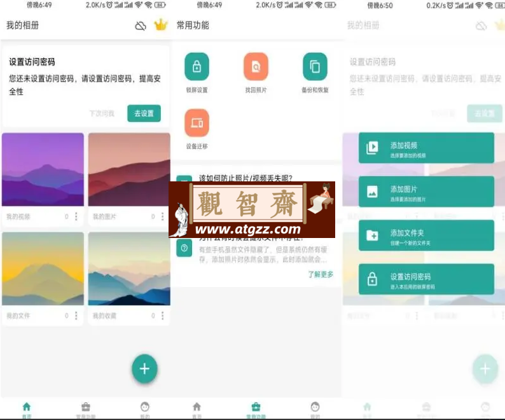Choose 添加图片 in the add menu

[x=426, y=192]
